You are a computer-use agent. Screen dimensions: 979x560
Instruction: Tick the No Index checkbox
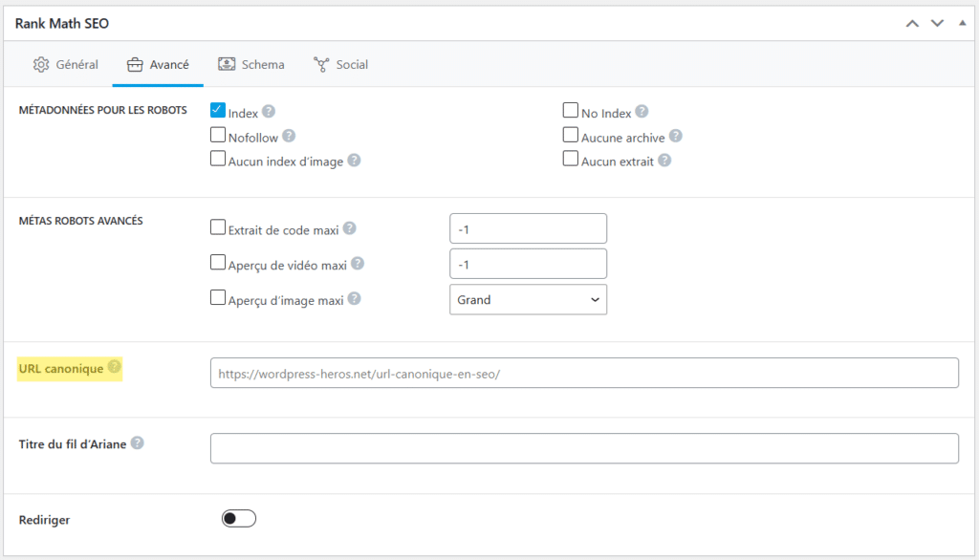click(x=570, y=111)
